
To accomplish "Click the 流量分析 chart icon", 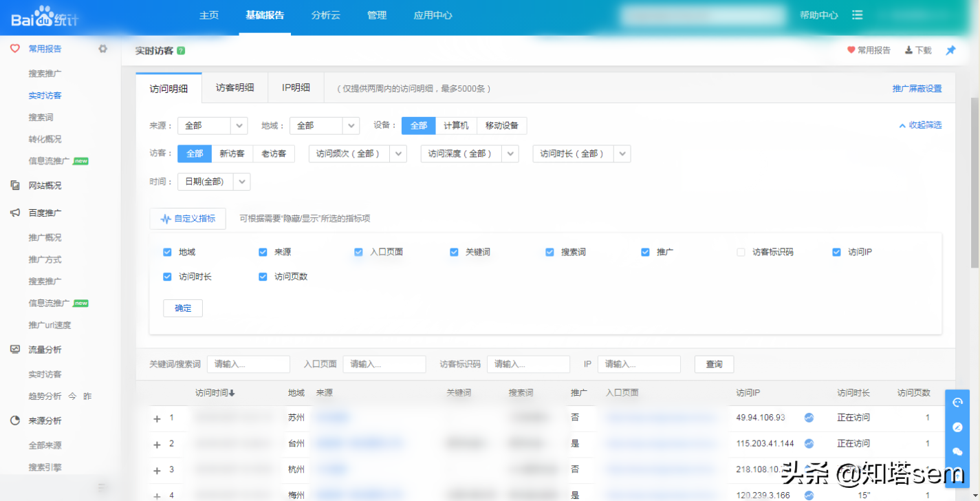I will pyautogui.click(x=15, y=350).
